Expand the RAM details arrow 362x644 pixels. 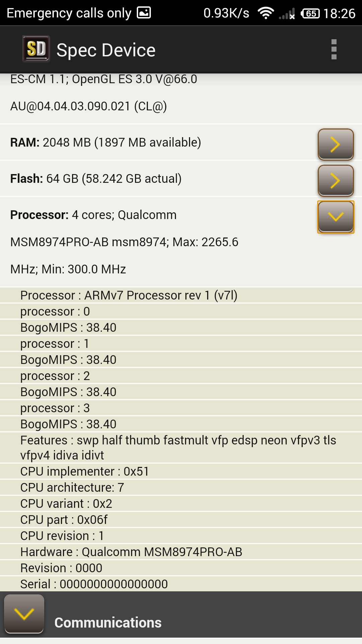click(x=336, y=144)
